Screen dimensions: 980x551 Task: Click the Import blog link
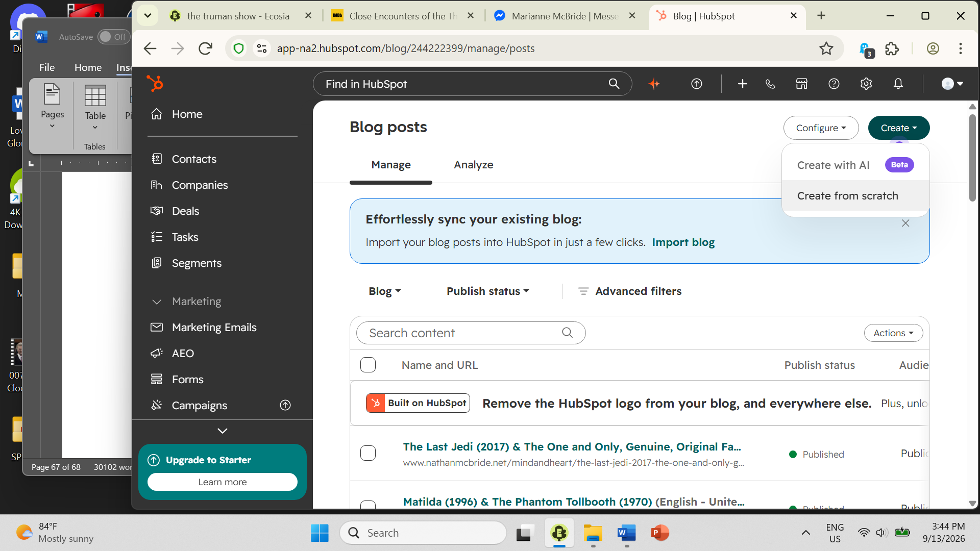pos(683,242)
